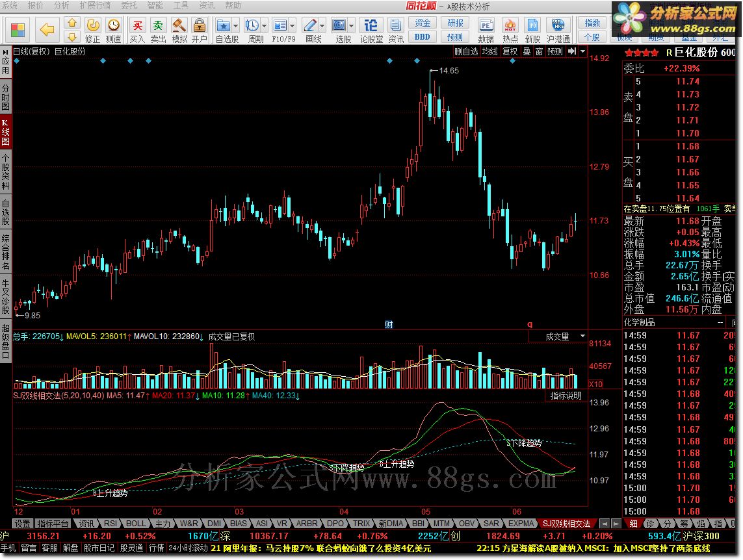The image size is (743, 560).
Task: Click the jump-to-end arrow icon on chart bar
Action: (572, 51)
